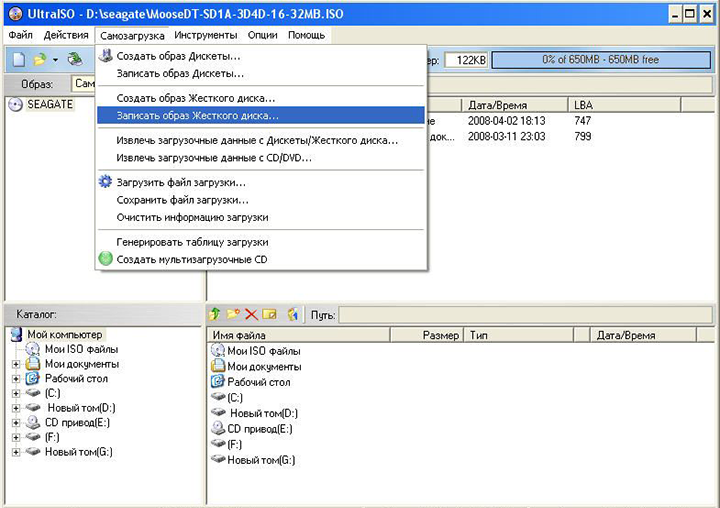The width and height of the screenshot is (720, 508).
Task: Select Рабочий стол in the file list
Action: pos(259,382)
